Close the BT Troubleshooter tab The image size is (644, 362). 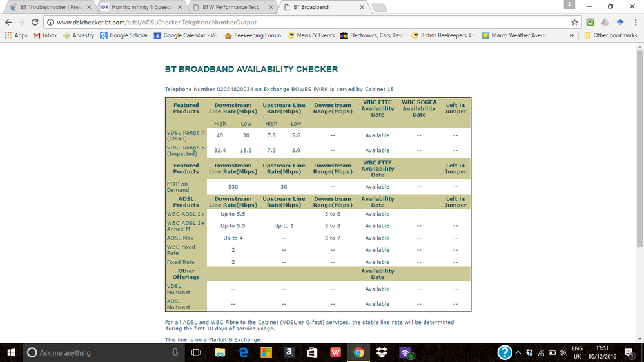click(x=89, y=7)
